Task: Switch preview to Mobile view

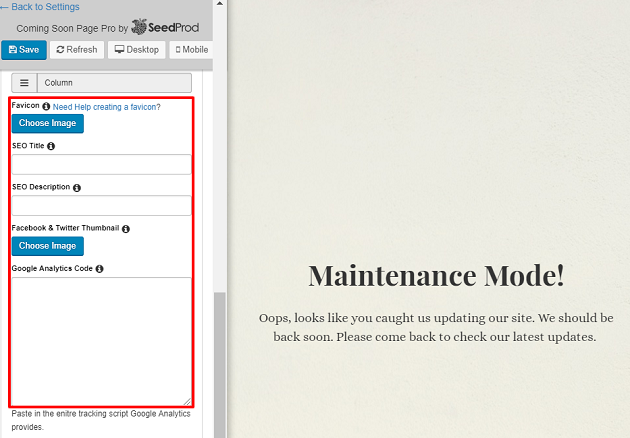Action: [x=192, y=50]
